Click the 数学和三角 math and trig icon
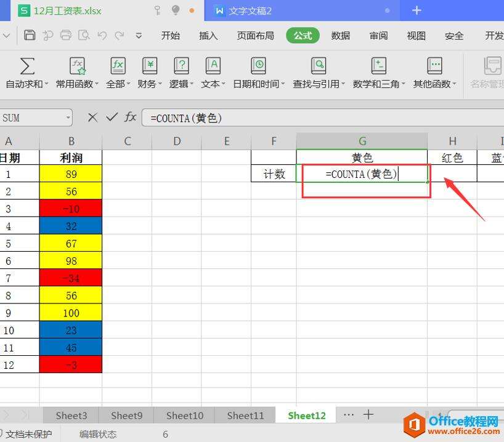Viewport: 504px width, 442px height. coord(379,66)
